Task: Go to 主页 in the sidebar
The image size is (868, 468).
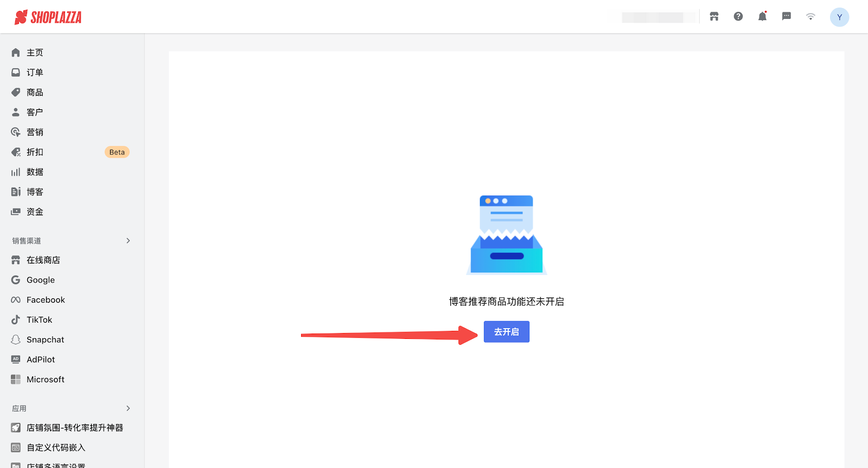Action: 35,53
